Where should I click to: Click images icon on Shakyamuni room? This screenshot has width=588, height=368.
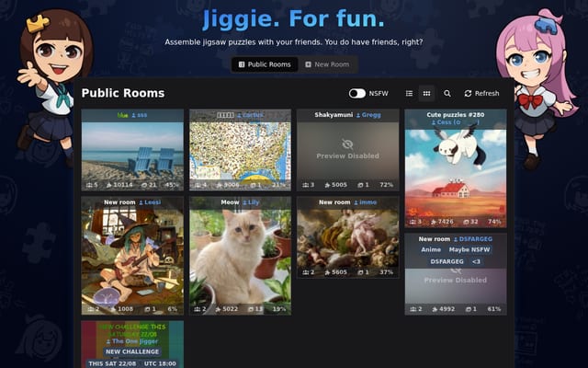[x=360, y=185]
